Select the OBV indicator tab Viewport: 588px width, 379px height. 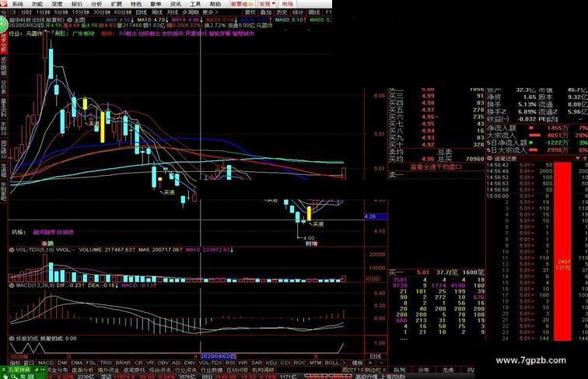163,363
